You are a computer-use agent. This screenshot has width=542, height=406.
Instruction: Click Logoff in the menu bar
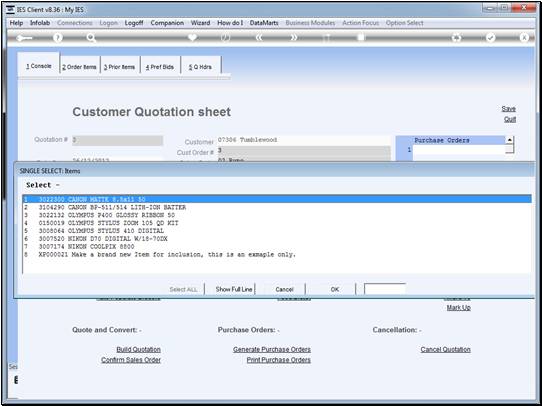click(x=134, y=23)
